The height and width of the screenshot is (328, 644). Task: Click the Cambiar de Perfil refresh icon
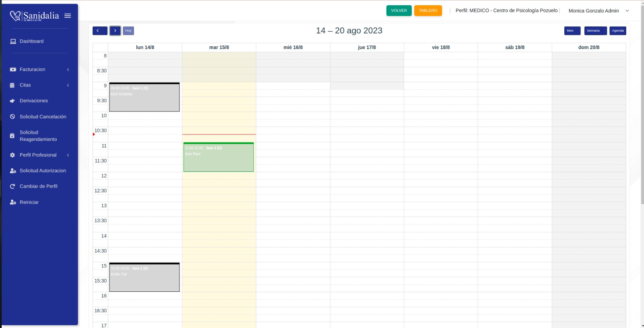click(12, 186)
